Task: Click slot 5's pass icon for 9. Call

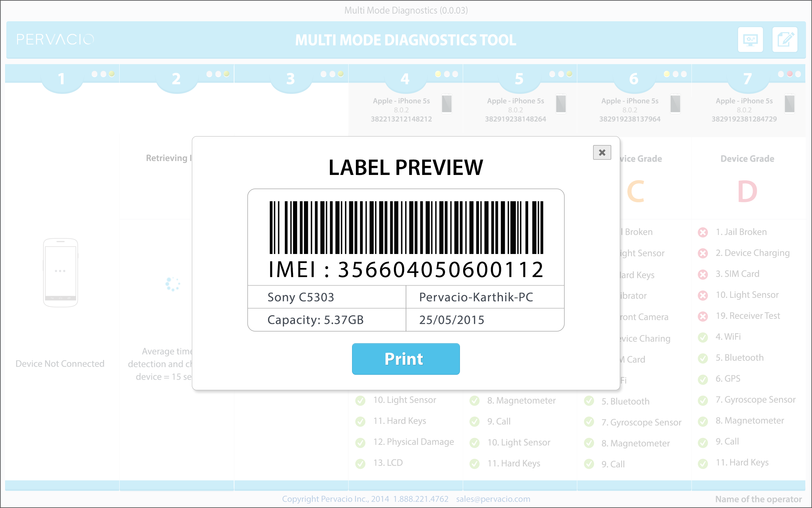Action: [475, 422]
